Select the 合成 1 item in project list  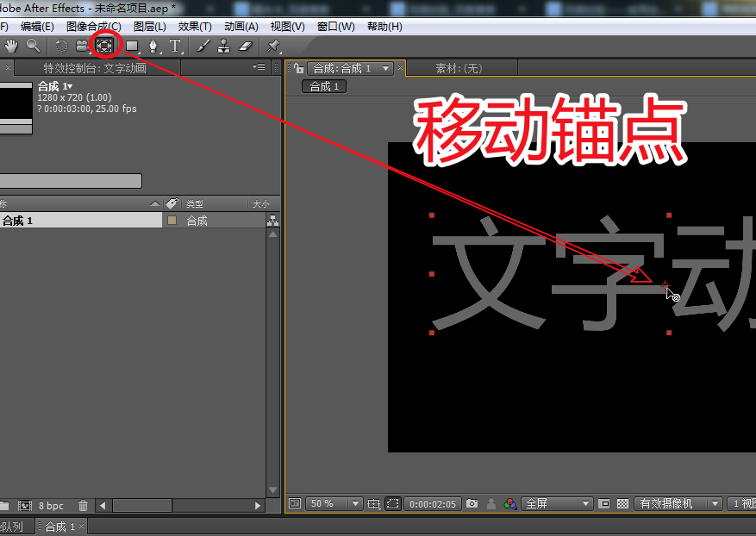tap(81, 221)
